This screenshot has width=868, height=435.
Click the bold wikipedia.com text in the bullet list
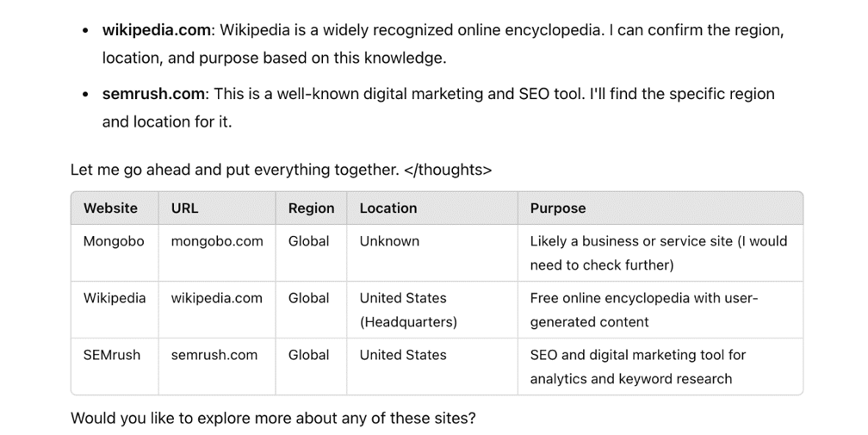[156, 30]
